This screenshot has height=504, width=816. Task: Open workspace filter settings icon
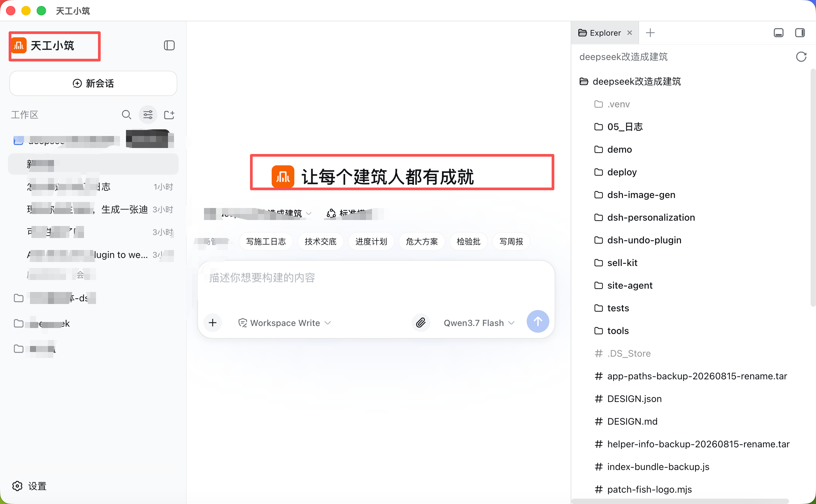(148, 115)
